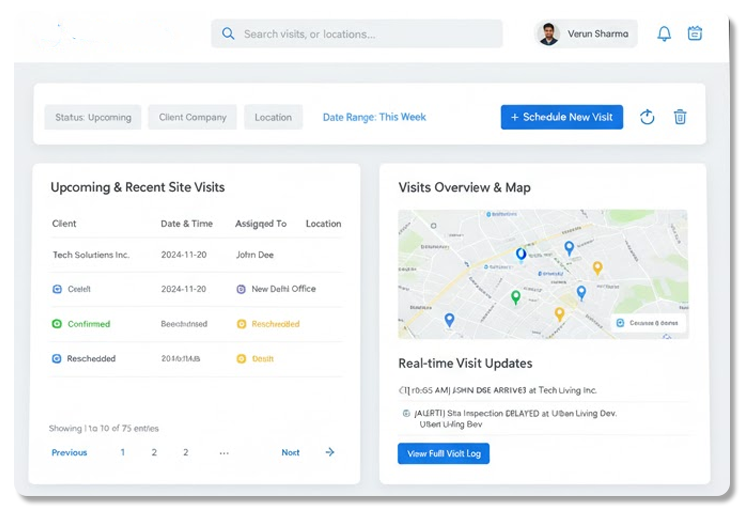The height and width of the screenshot is (507, 746).
Task: Click the green map pin marker
Action: click(x=516, y=297)
